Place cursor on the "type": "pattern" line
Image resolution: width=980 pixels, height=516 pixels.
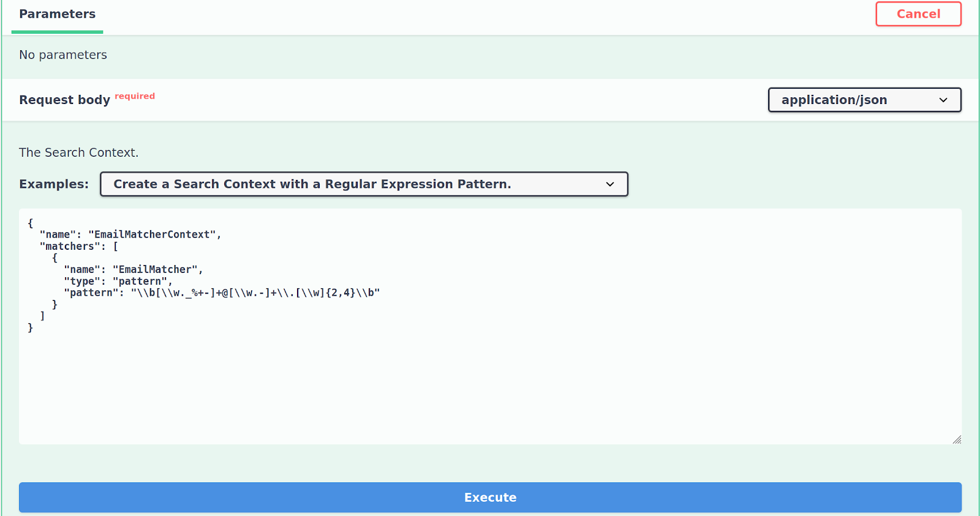(x=118, y=281)
